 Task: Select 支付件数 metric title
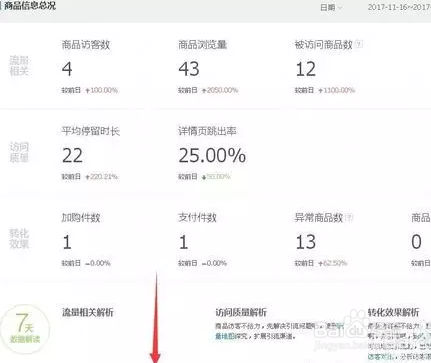click(x=197, y=218)
